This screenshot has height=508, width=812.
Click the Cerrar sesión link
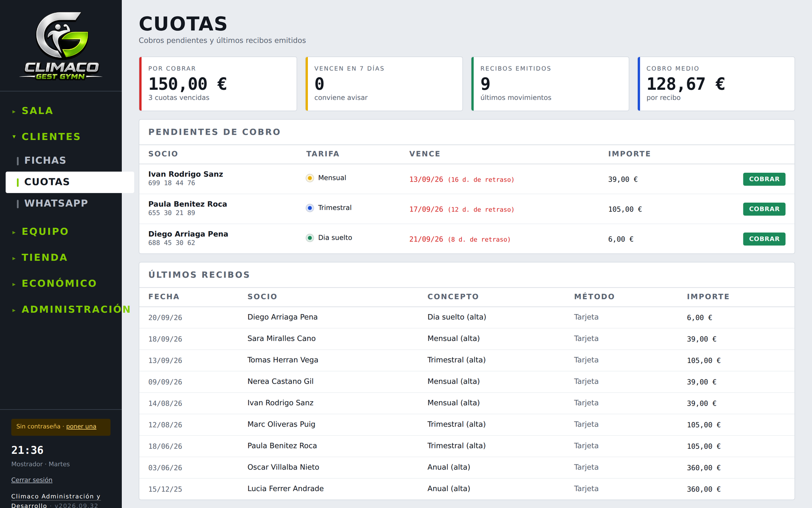pos(32,480)
